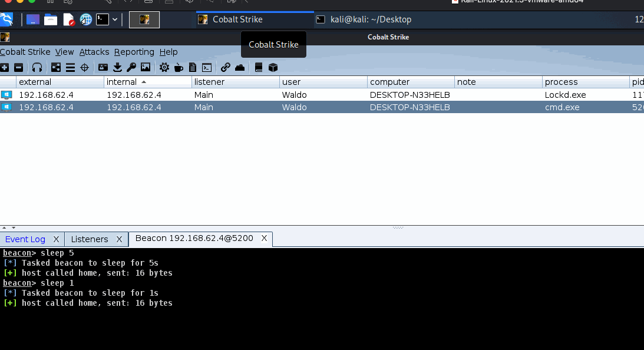The width and height of the screenshot is (644, 350).
Task: Open the Attacks menu
Action: pos(94,52)
